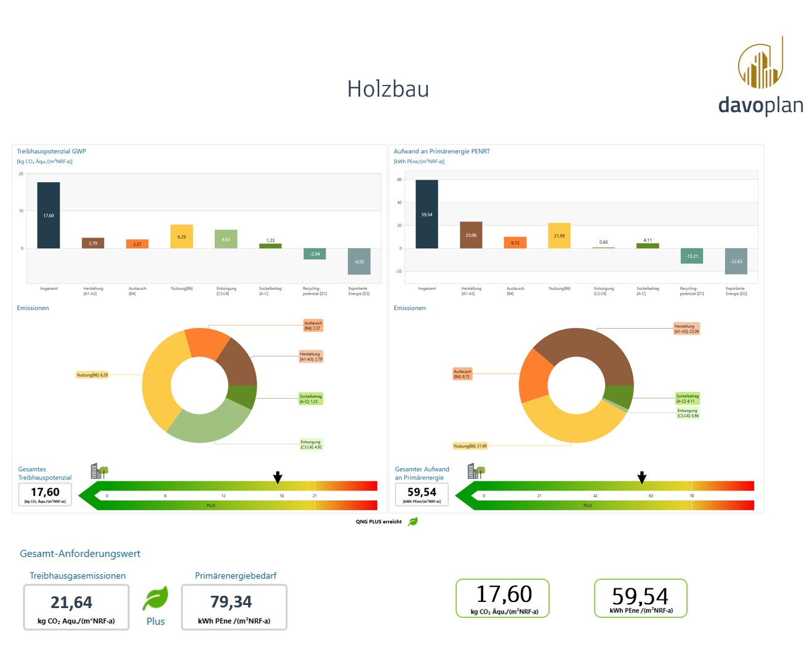Viewport: 812px width, 653px height.
Task: Click the gray -22,63 Exportierte Energie bar
Action: pos(736,261)
